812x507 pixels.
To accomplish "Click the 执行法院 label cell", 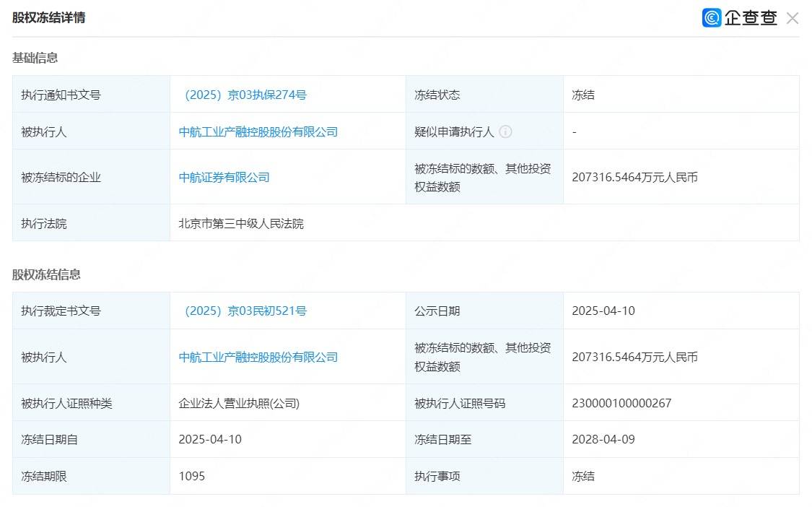I will coord(91,223).
